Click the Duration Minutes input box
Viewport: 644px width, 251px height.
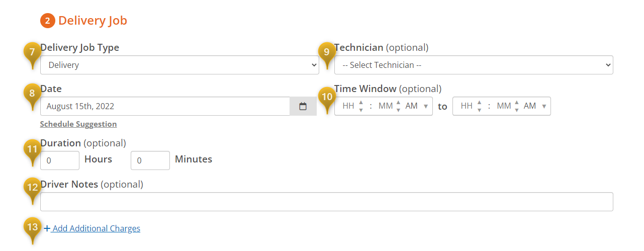150,160
